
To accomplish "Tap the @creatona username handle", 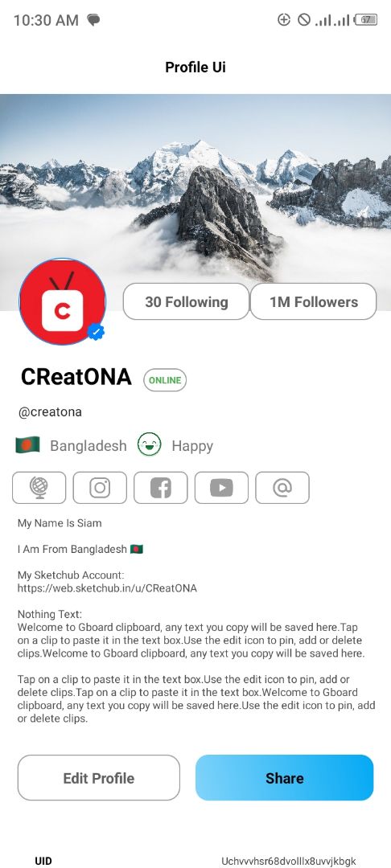I will point(50,412).
